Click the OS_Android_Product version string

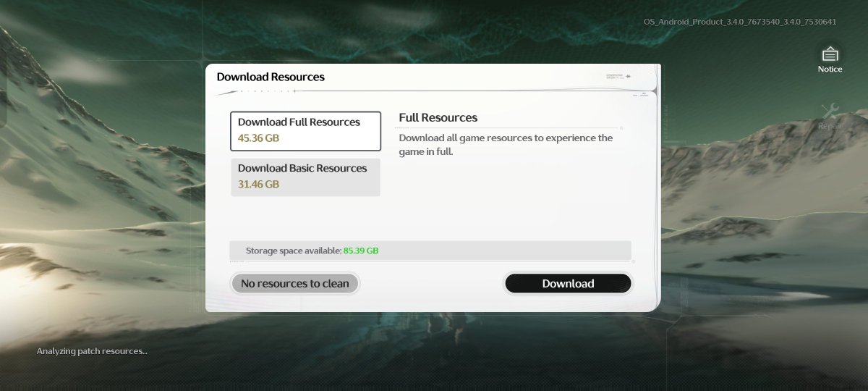click(740, 22)
